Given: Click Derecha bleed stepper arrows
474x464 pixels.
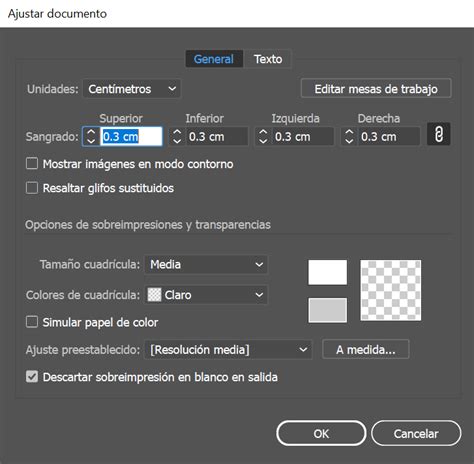Looking at the screenshot, I should (x=349, y=136).
